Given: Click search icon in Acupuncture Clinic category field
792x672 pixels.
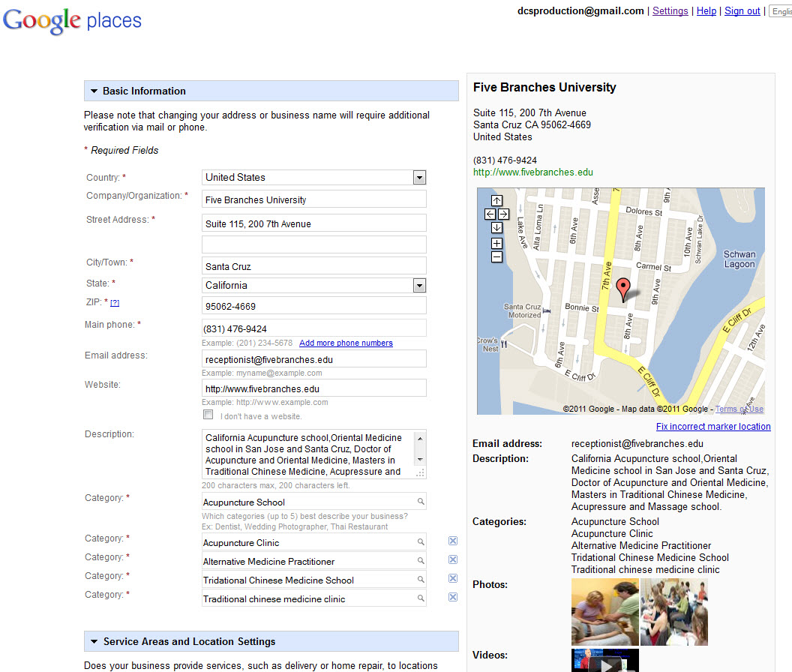Looking at the screenshot, I should pyautogui.click(x=421, y=541).
